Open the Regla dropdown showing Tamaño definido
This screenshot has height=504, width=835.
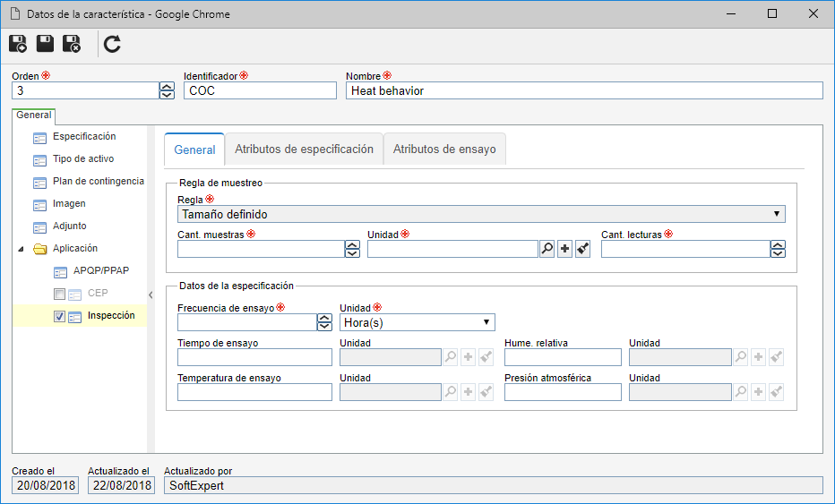(481, 214)
